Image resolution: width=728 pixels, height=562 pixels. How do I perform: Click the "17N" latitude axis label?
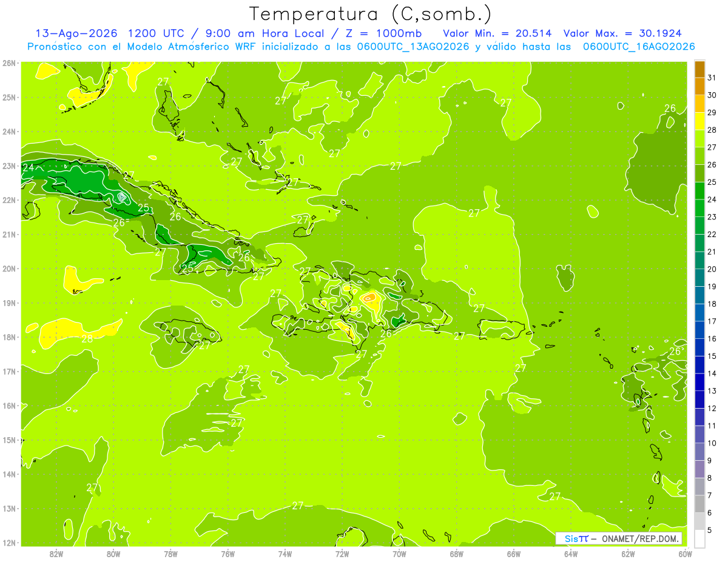[x=8, y=372]
